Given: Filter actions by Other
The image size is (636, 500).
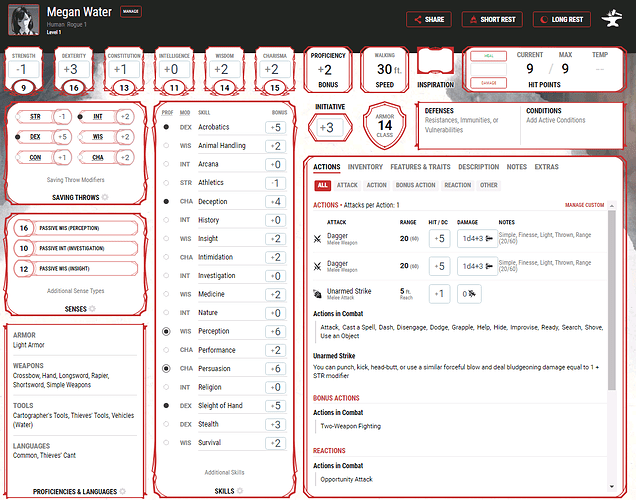Looking at the screenshot, I should pos(488,185).
